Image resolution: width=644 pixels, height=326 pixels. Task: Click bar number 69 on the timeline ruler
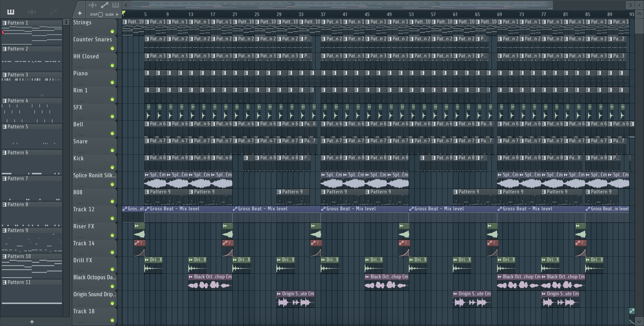(x=499, y=15)
